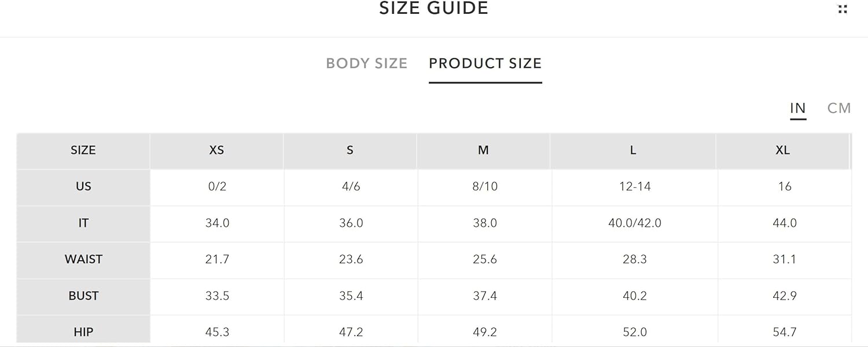Click the XS column header

coord(216,150)
